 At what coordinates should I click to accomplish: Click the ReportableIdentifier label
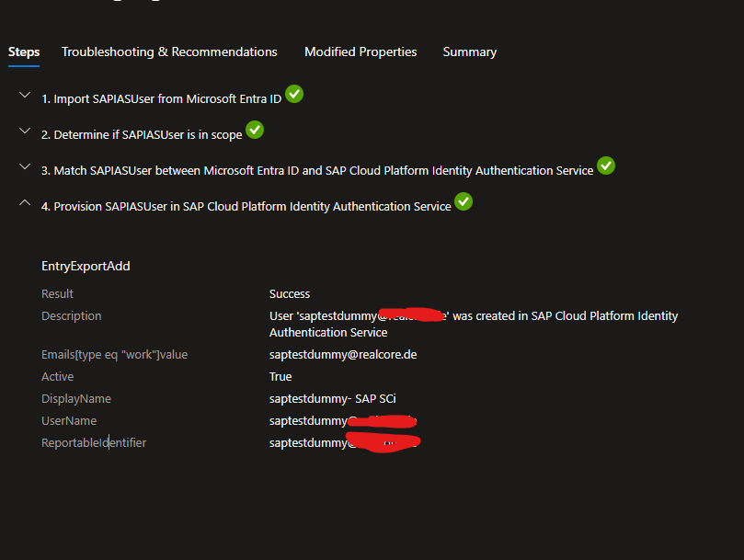tap(94, 443)
